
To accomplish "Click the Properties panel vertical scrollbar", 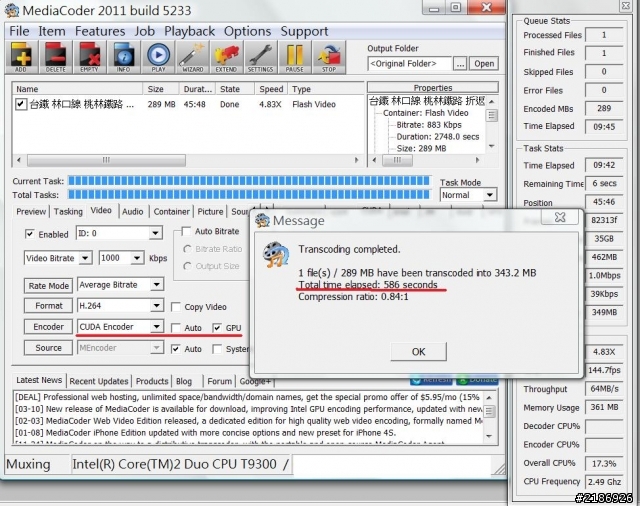I will [x=492, y=124].
